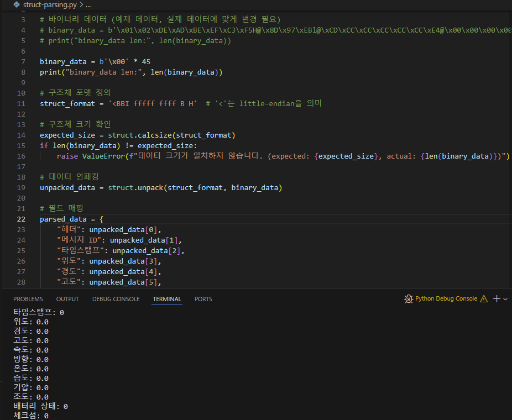Click 'binary_data' assignment on line 7
The height and width of the screenshot is (420, 512).
[63, 62]
